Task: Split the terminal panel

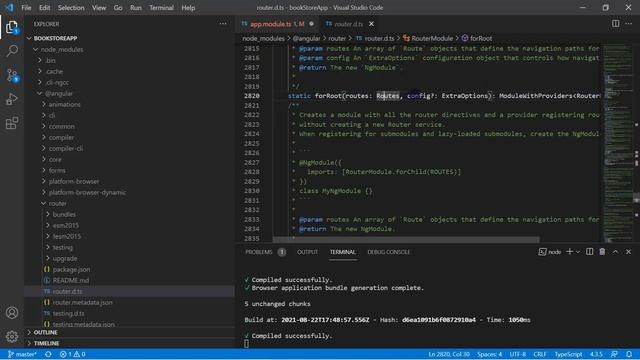Action: (x=589, y=252)
